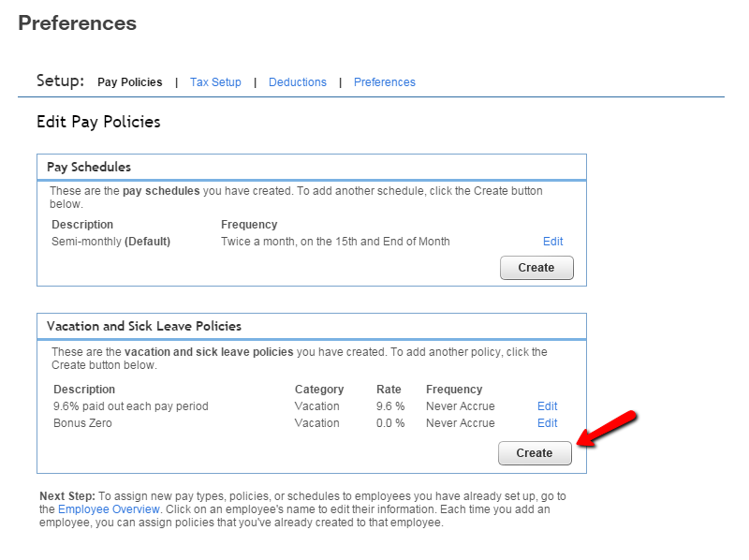Open the Tax Setup tab
The image size is (749, 560).
[215, 82]
